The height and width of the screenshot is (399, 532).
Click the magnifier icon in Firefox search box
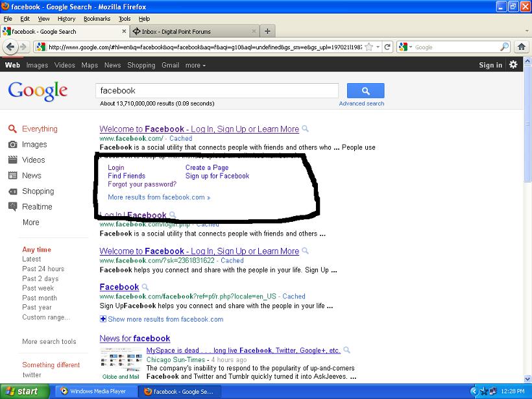[x=505, y=47]
